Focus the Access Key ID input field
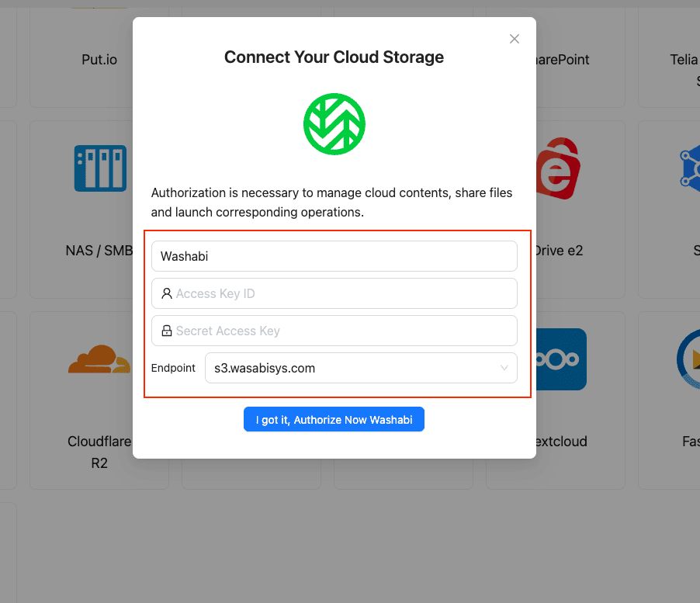The image size is (700, 603). (334, 293)
